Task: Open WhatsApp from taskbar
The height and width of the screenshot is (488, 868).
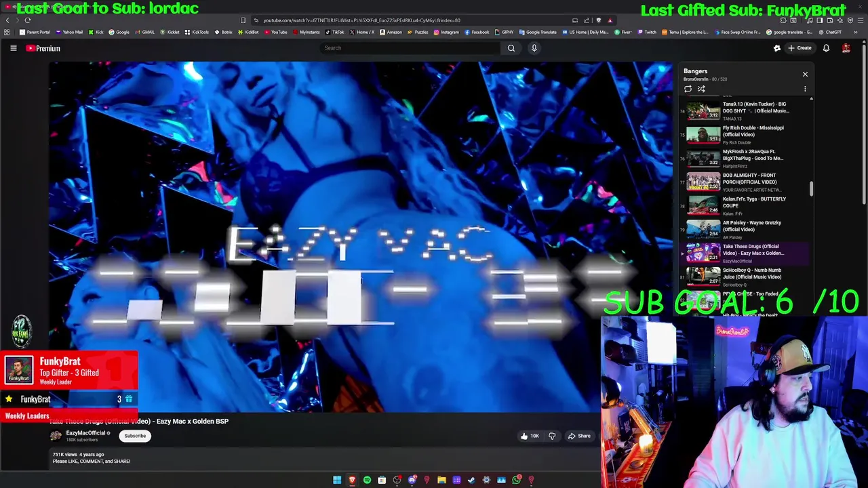Action: [x=517, y=480]
